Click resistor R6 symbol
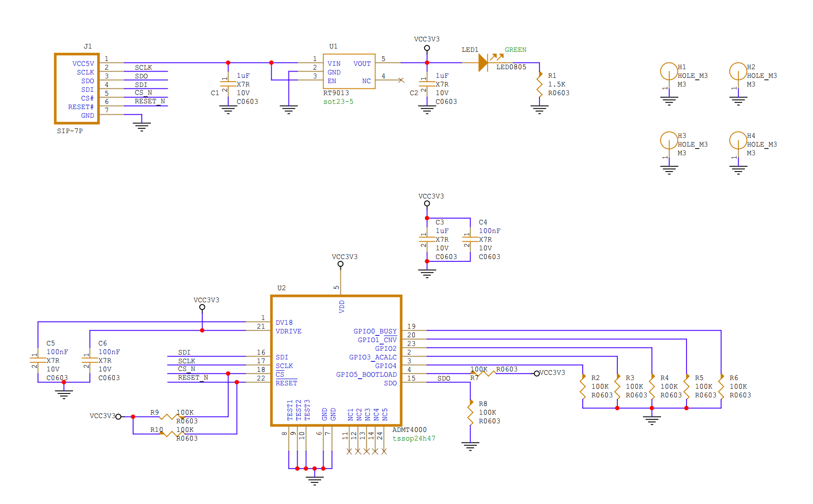The height and width of the screenshot is (504, 813). 721,386
